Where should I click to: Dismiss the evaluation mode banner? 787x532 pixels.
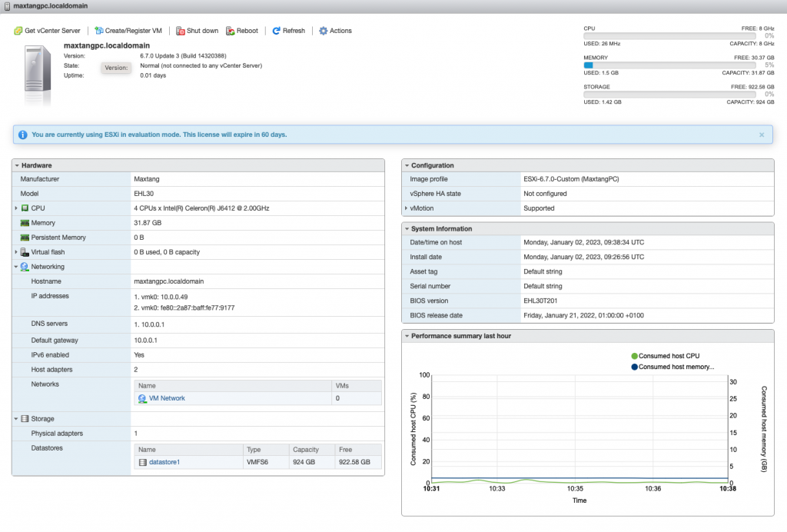click(x=762, y=135)
